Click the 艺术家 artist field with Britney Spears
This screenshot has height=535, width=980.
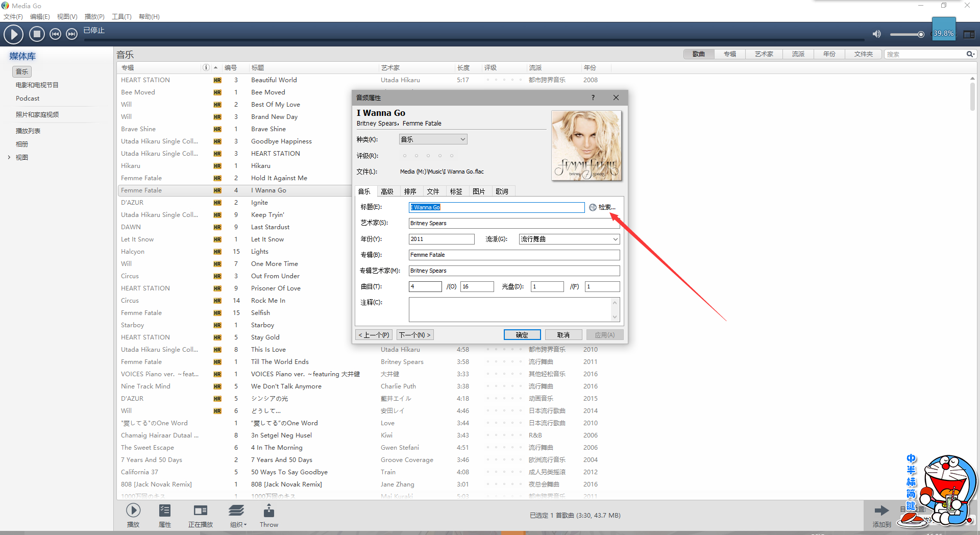point(514,223)
